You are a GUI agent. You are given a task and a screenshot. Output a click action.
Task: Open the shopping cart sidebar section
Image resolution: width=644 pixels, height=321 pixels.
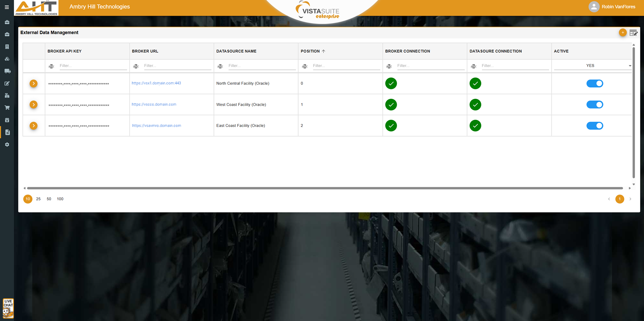click(7, 108)
